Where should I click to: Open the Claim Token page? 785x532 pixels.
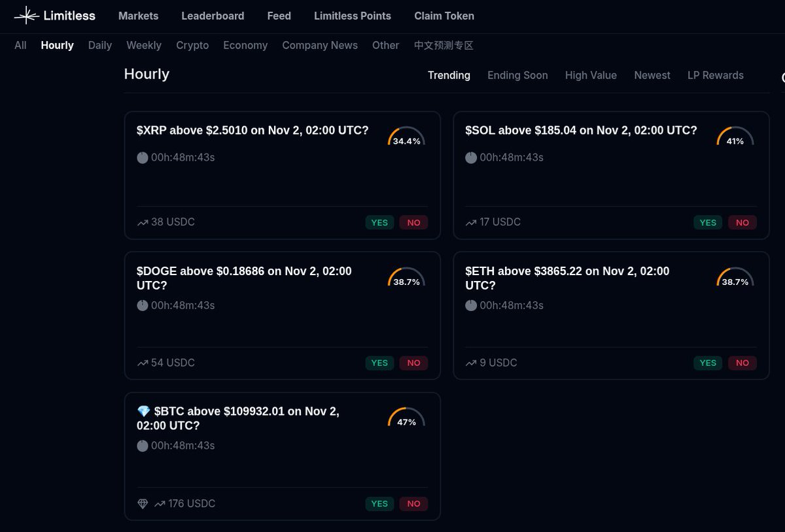coord(444,16)
